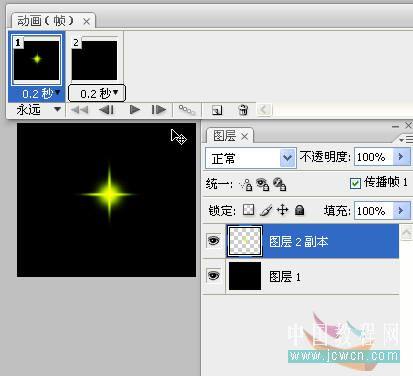Screen dimensions: 413x376
Task: Open the 正常 blend mode dropdown
Action: click(251, 158)
